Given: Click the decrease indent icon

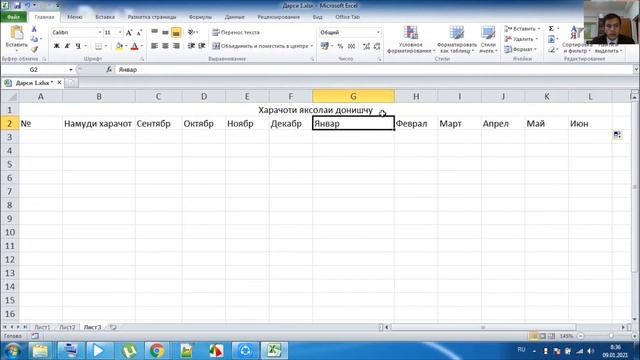Looking at the screenshot, I should pyautogui.click(x=191, y=46).
